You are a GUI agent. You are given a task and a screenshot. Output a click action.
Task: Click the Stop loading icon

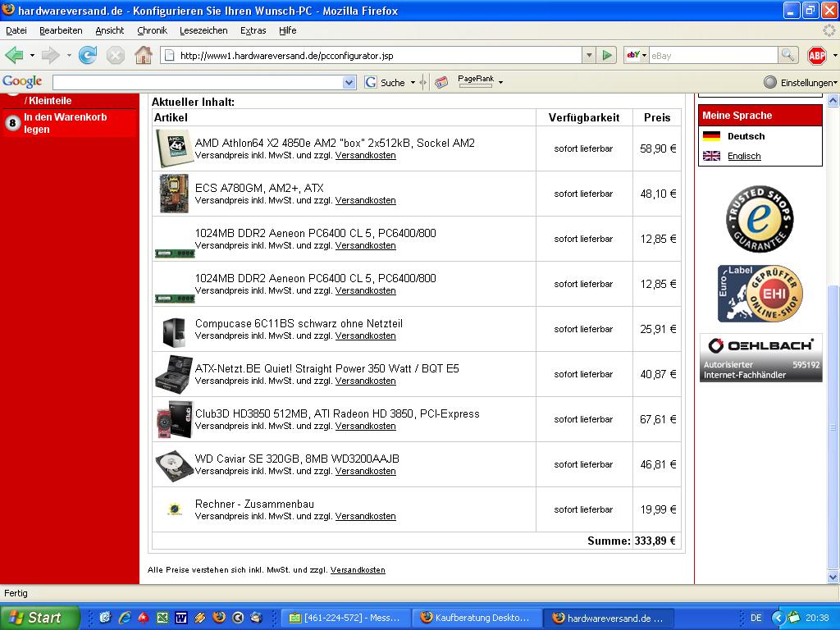[x=115, y=55]
